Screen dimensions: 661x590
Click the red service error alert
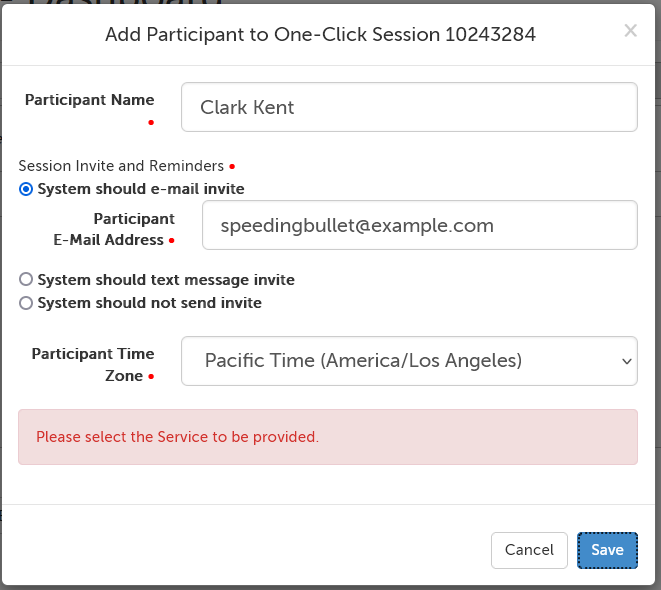coord(327,437)
